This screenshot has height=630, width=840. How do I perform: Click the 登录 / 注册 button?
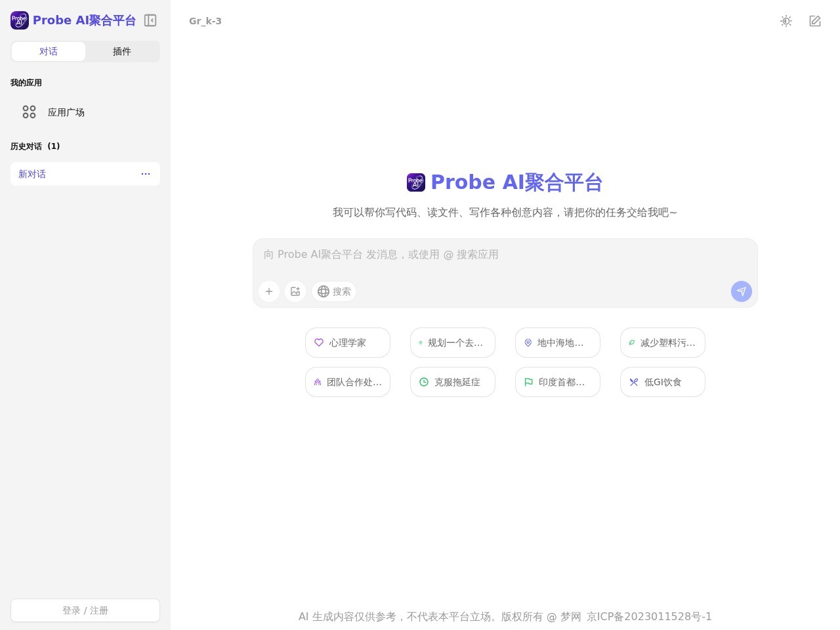coord(85,610)
